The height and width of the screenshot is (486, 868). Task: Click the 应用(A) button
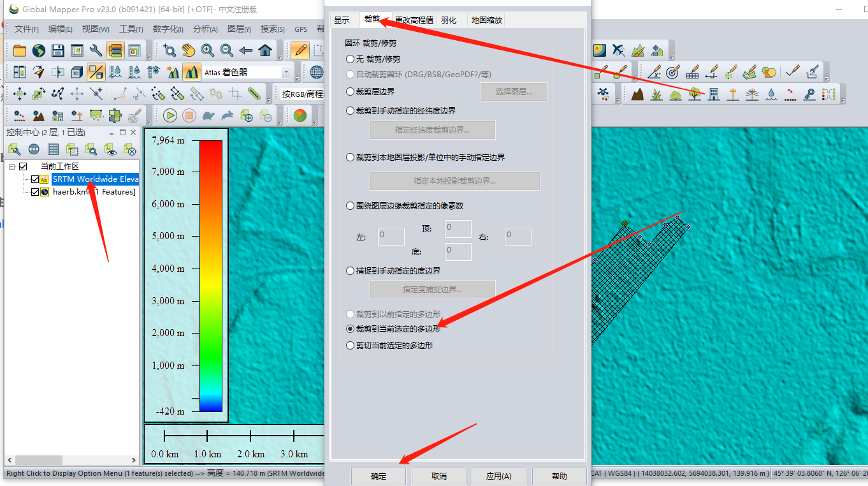pos(498,476)
